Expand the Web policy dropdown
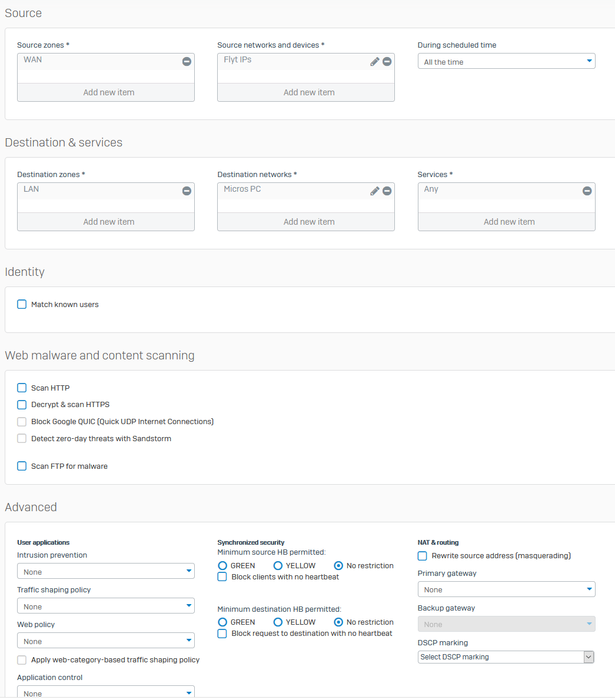 (106, 641)
